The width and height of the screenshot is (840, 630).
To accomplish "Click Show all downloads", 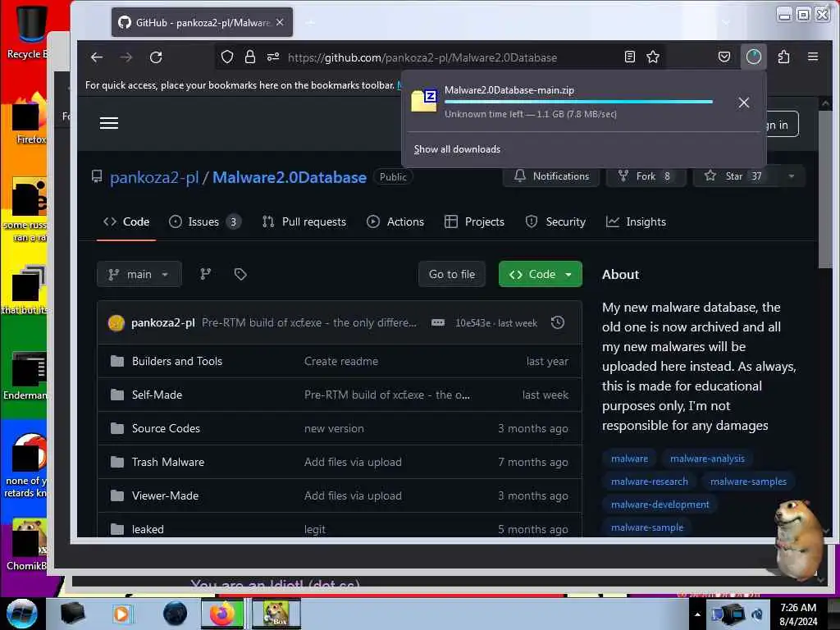I will (457, 149).
